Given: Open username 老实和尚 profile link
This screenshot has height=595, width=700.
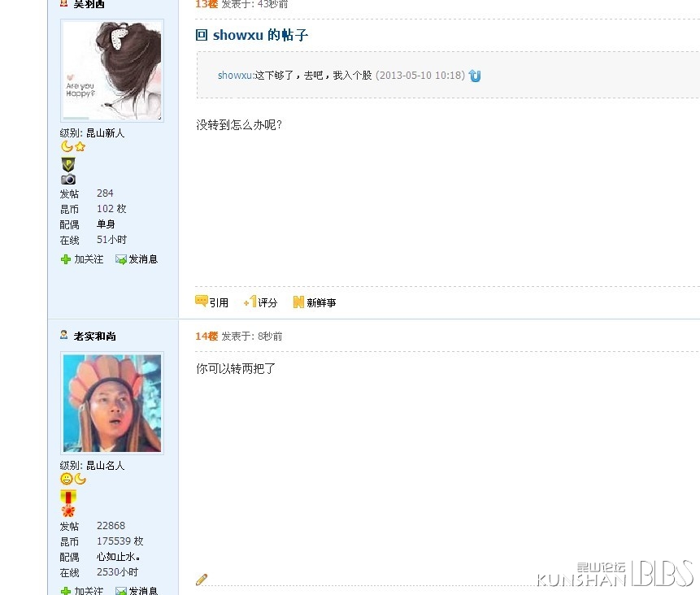Looking at the screenshot, I should [x=94, y=337].
